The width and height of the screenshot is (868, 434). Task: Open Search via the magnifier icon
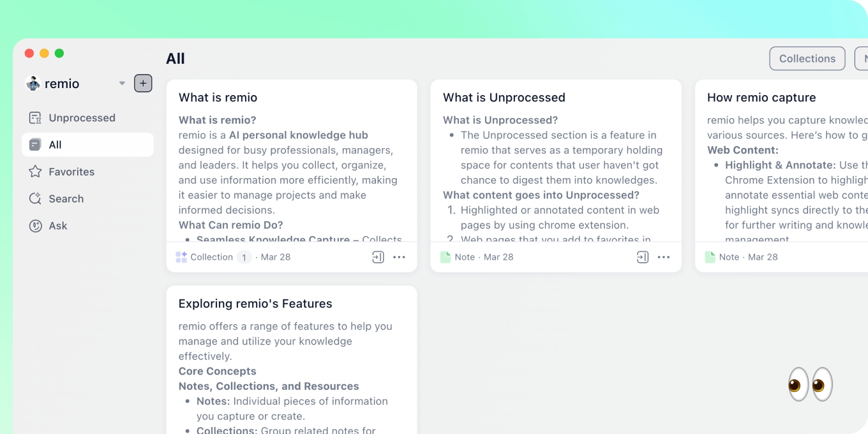[36, 198]
